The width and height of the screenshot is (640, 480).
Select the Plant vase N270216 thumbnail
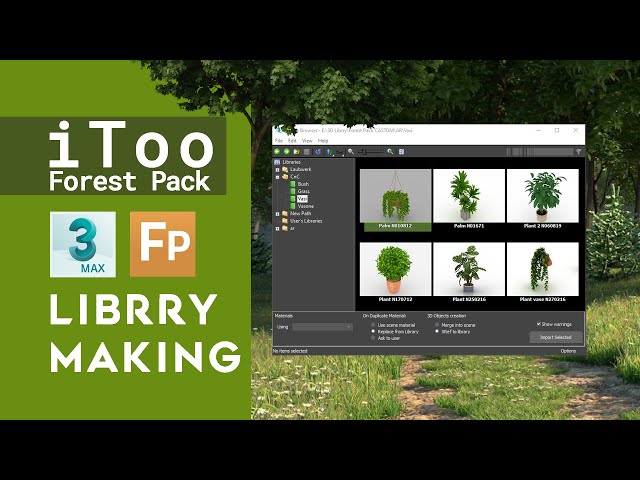coord(542,269)
